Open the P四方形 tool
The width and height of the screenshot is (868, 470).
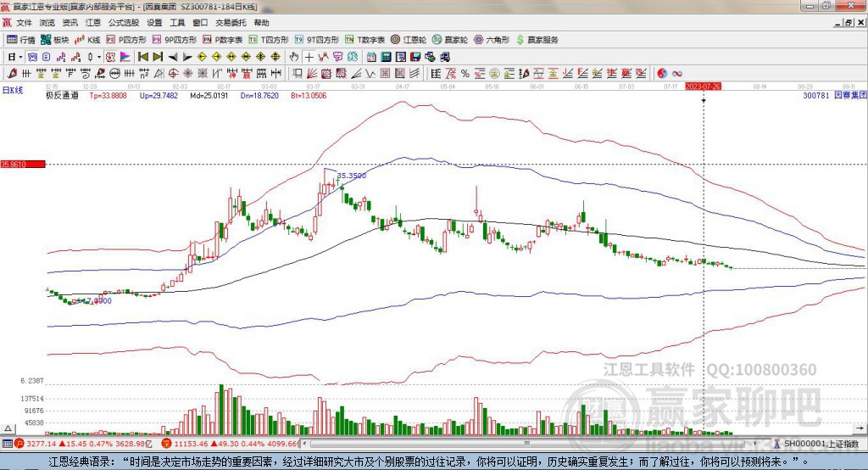click(126, 40)
